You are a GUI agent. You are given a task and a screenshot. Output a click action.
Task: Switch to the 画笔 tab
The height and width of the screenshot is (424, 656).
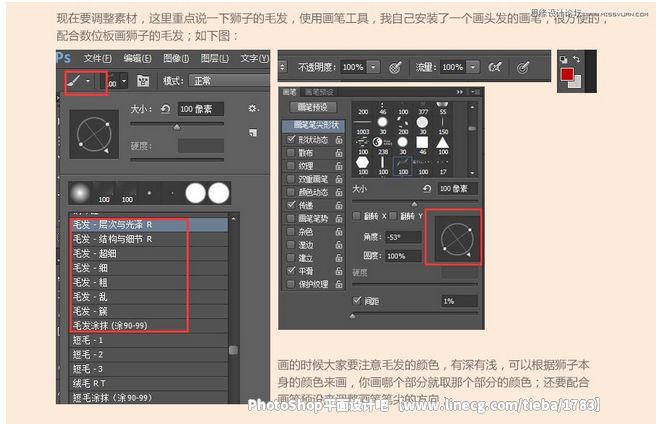pos(289,92)
